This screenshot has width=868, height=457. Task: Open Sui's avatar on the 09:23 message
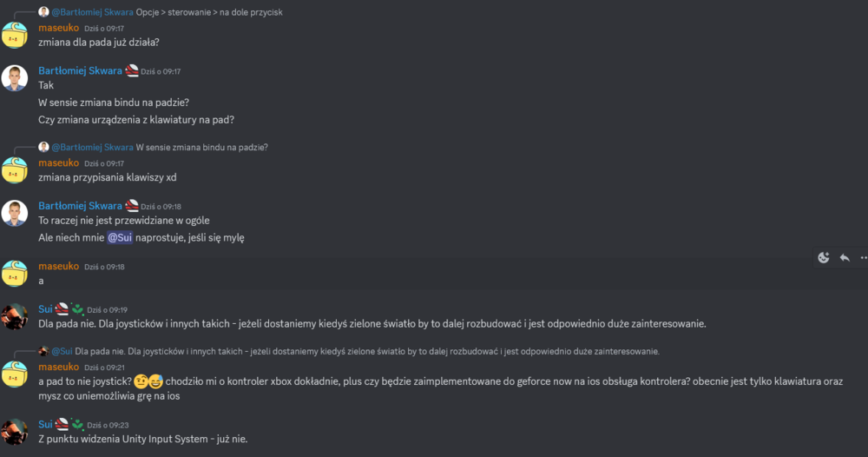15,432
